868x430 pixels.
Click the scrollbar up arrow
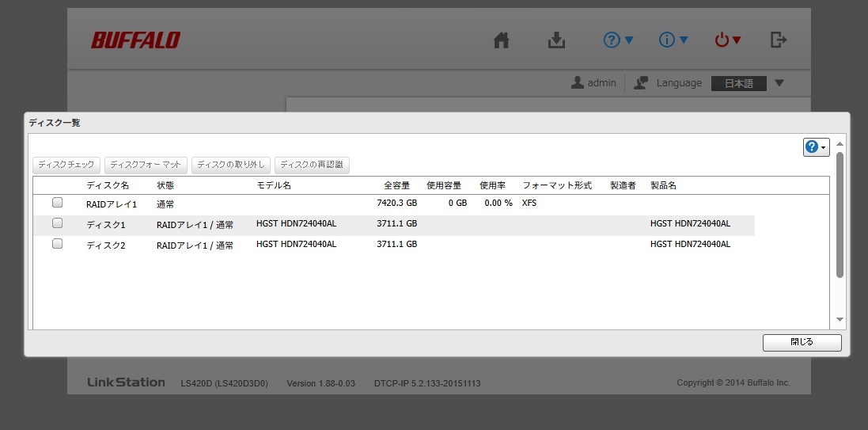coord(840,144)
